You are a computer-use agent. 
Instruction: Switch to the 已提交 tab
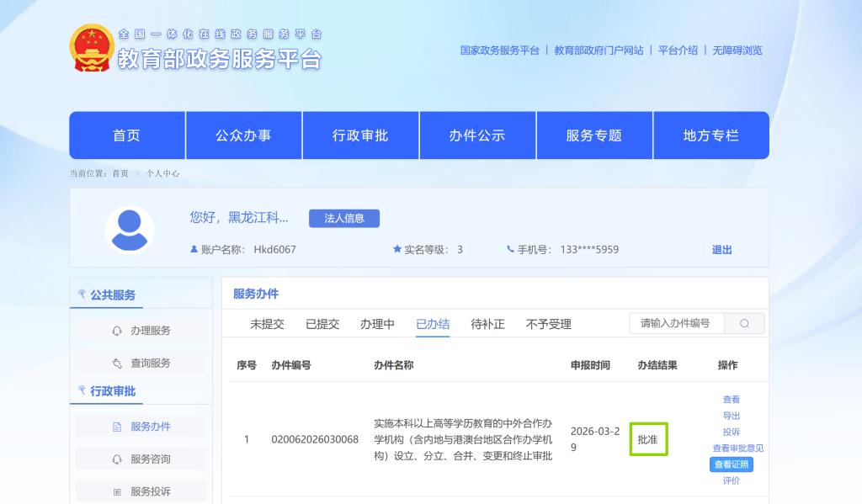pyautogui.click(x=322, y=324)
